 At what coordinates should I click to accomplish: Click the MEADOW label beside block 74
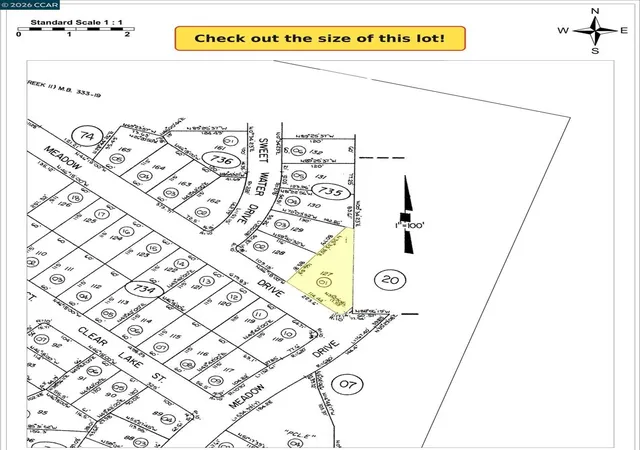(x=63, y=158)
